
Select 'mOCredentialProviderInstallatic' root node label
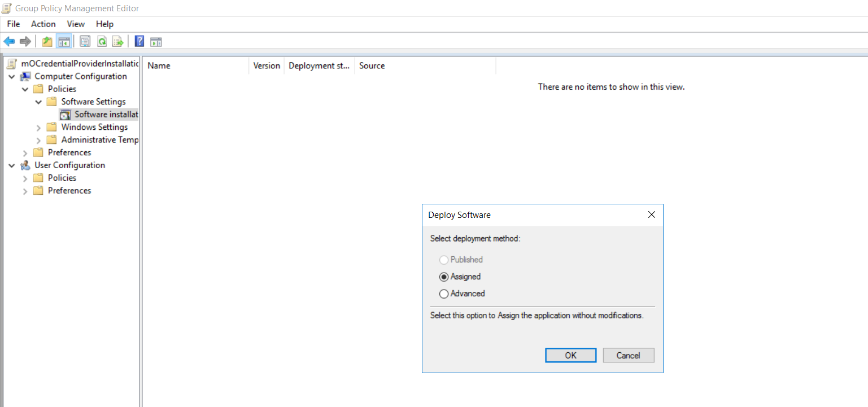click(80, 64)
